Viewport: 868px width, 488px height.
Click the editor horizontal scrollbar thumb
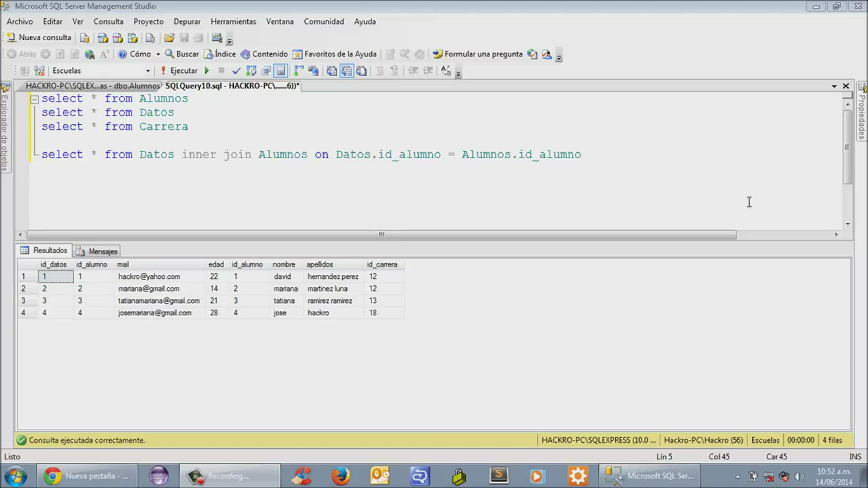(382, 235)
